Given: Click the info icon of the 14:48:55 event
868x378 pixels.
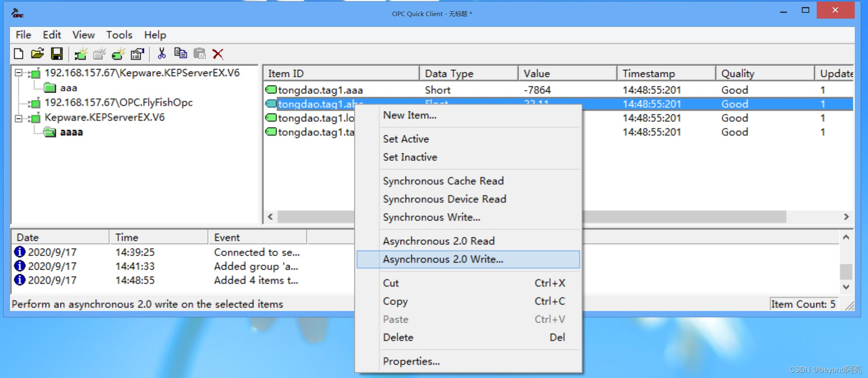Looking at the screenshot, I should tap(19, 280).
